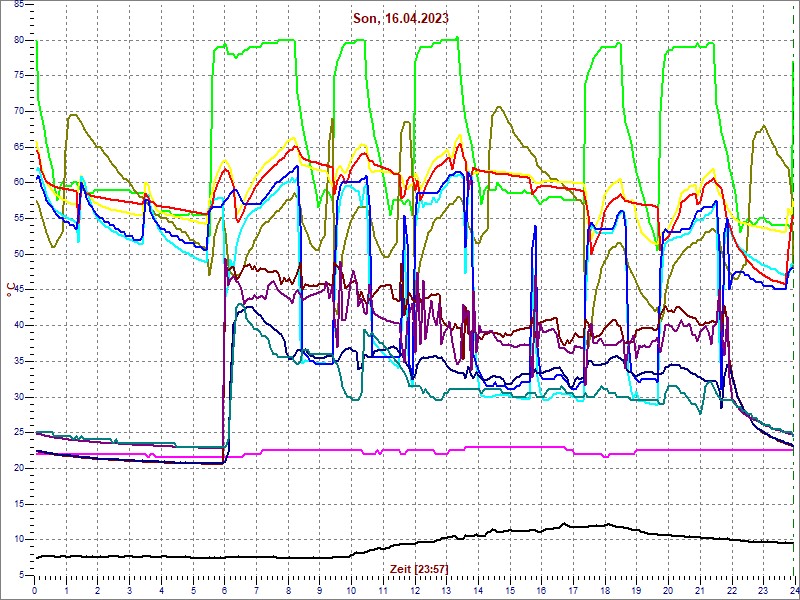800x600 pixels.
Task: Click hour label 19 on time axis
Action: [636, 590]
